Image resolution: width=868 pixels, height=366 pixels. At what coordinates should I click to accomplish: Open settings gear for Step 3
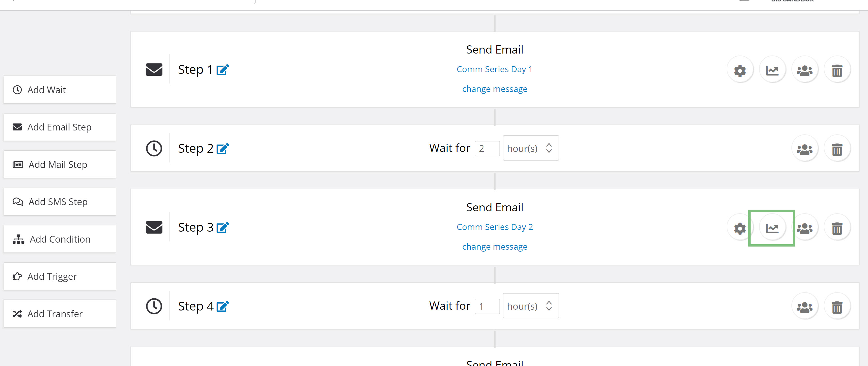pyautogui.click(x=740, y=229)
